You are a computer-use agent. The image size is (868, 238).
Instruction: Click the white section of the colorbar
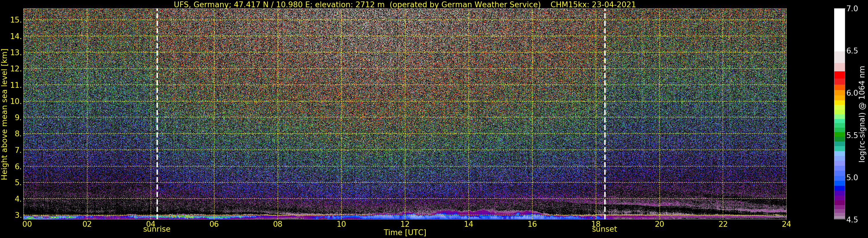pos(839,30)
